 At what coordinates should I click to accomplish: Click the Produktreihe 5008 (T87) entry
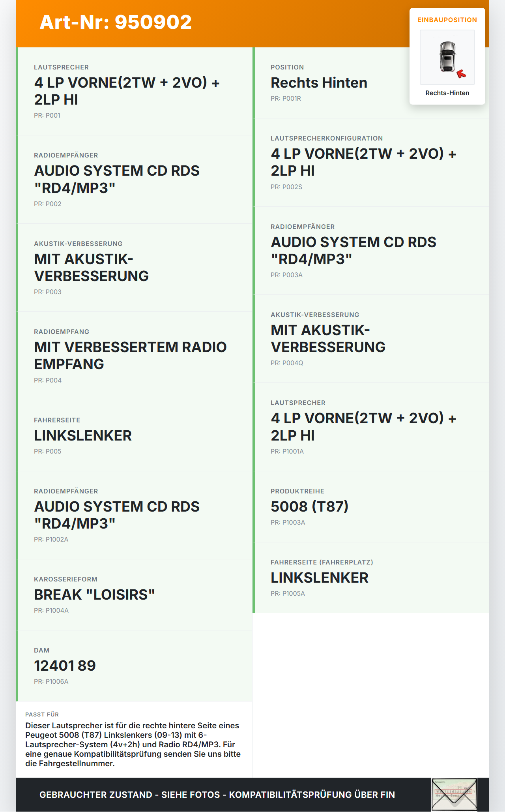[x=371, y=506]
